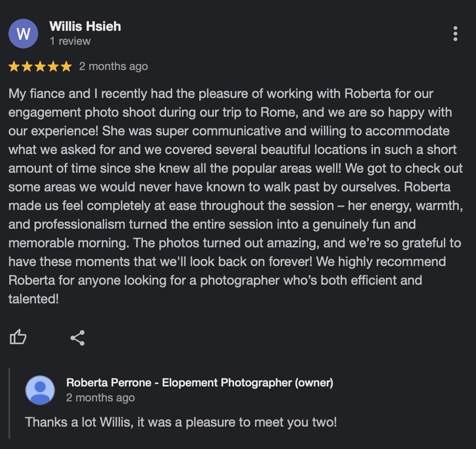The image size is (476, 449).
Task: Click the final word "talented!" in the review
Action: pos(34,299)
